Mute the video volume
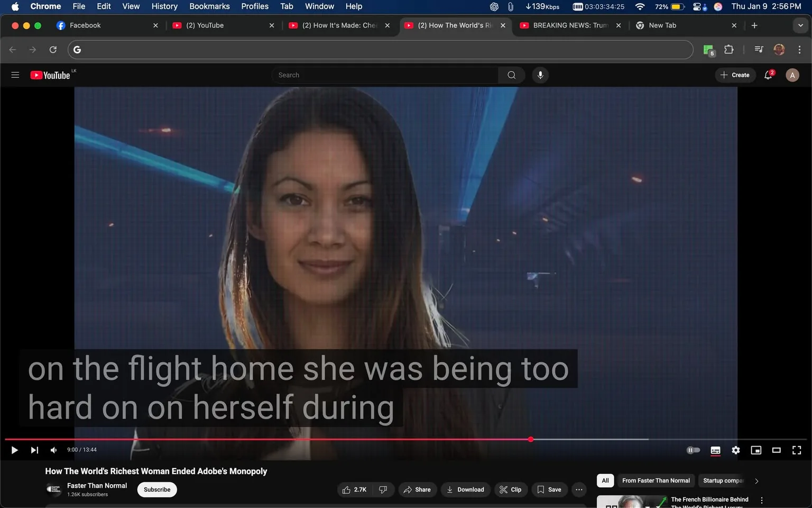The height and width of the screenshot is (508, 812). pyautogui.click(x=53, y=450)
